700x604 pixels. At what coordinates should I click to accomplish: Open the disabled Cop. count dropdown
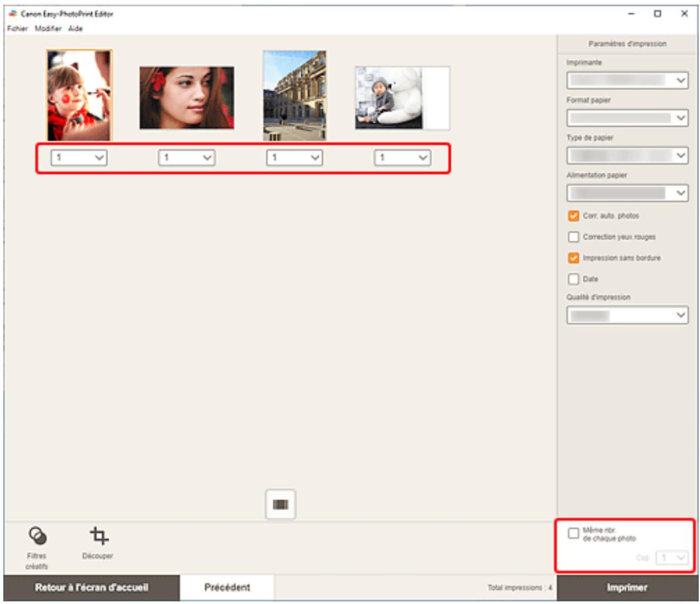pyautogui.click(x=672, y=557)
